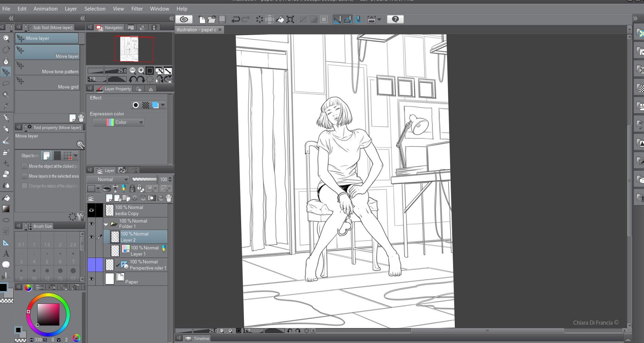Open the Effect options dropdown arrow

pos(163,105)
